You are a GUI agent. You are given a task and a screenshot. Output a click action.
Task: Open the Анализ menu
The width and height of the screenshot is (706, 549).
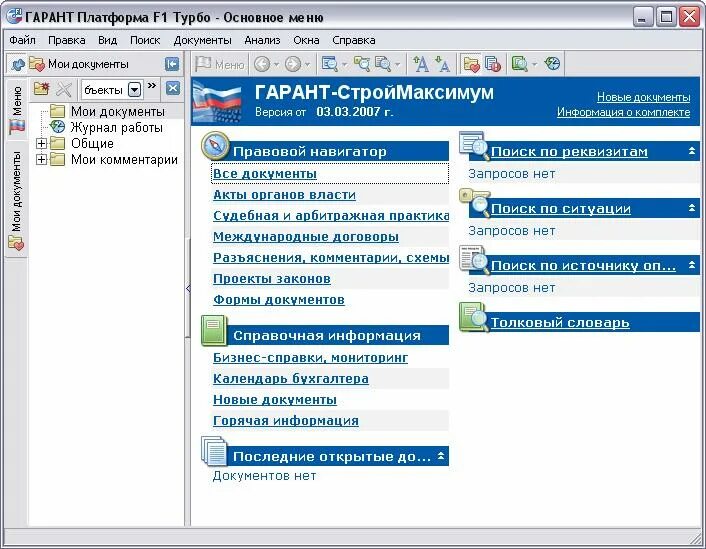pos(262,40)
